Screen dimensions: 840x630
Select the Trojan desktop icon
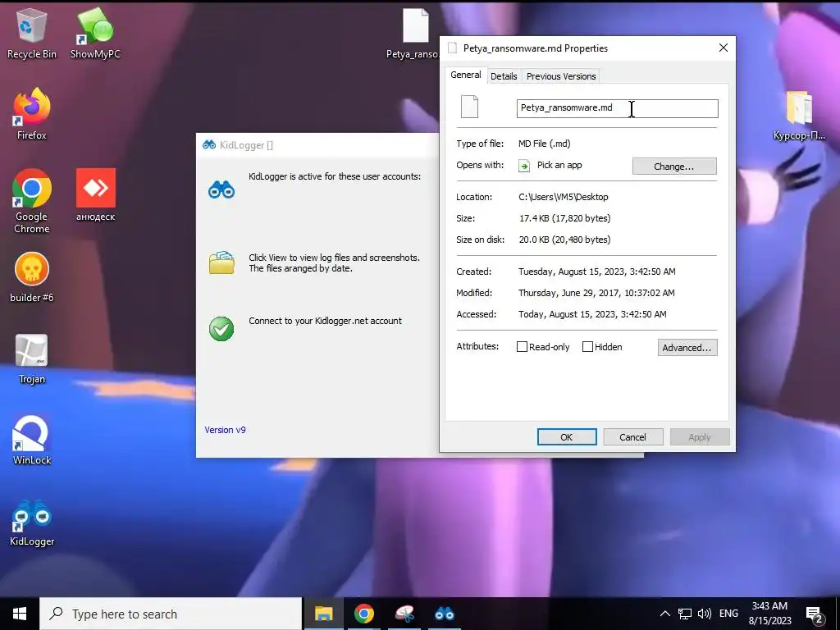(32, 359)
